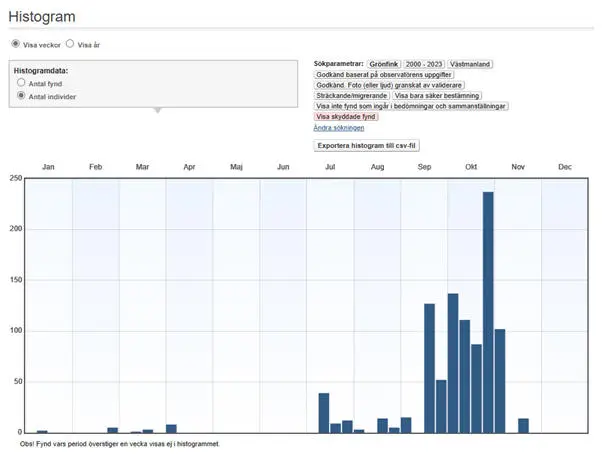Click the 'Grönfink' search parameter tag

[384, 64]
